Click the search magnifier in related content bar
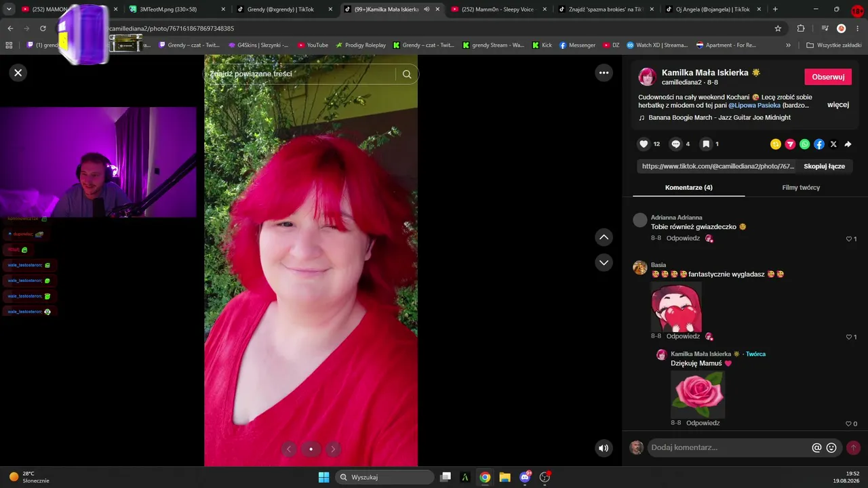This screenshot has height=488, width=868. pos(407,74)
